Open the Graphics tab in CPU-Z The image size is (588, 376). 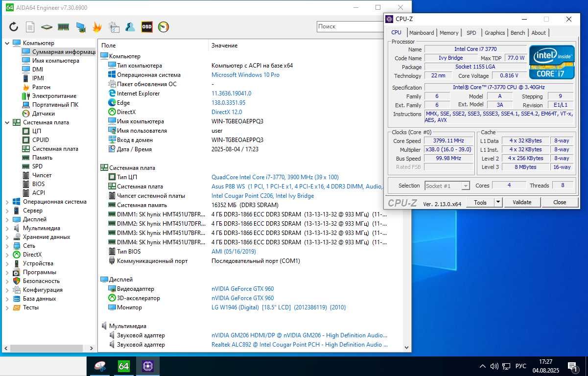[x=494, y=33]
